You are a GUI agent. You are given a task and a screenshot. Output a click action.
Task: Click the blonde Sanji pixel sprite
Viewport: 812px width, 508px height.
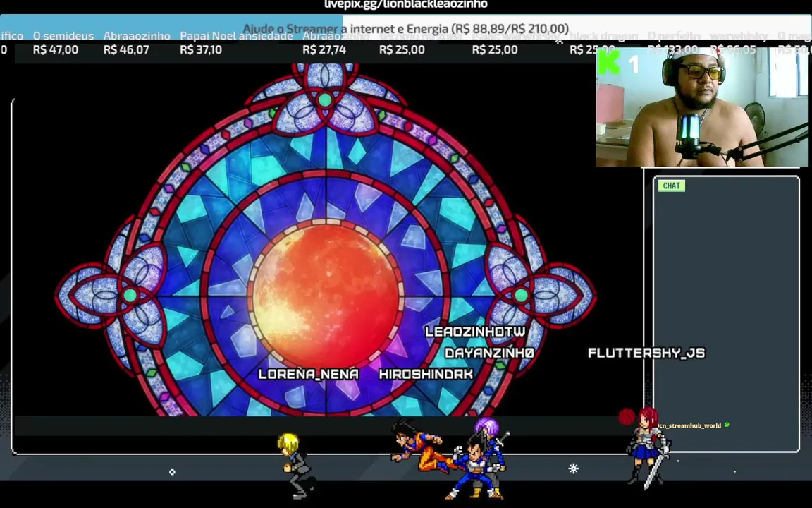[x=296, y=466]
